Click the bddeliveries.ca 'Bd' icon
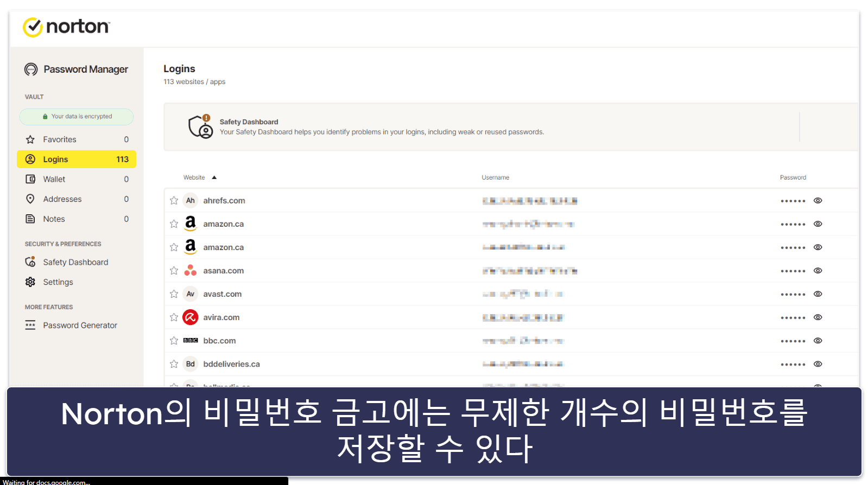The height and width of the screenshot is (485, 868). coord(190,364)
